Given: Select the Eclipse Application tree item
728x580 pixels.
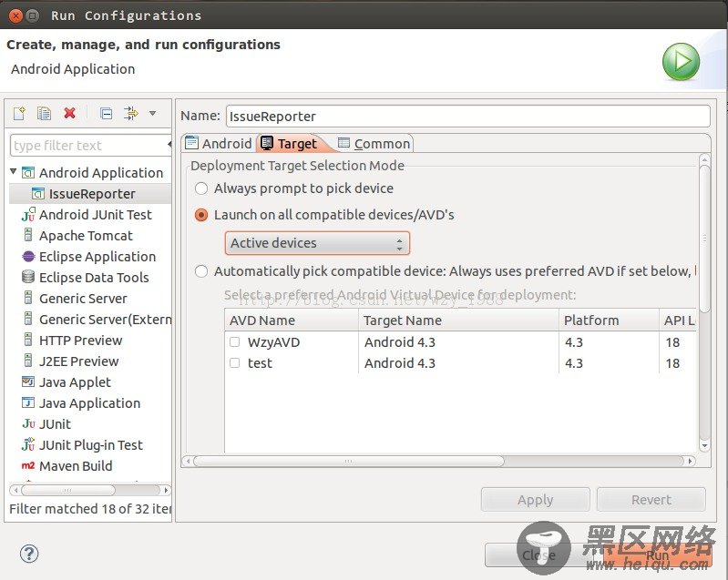Looking at the screenshot, I should (x=97, y=257).
